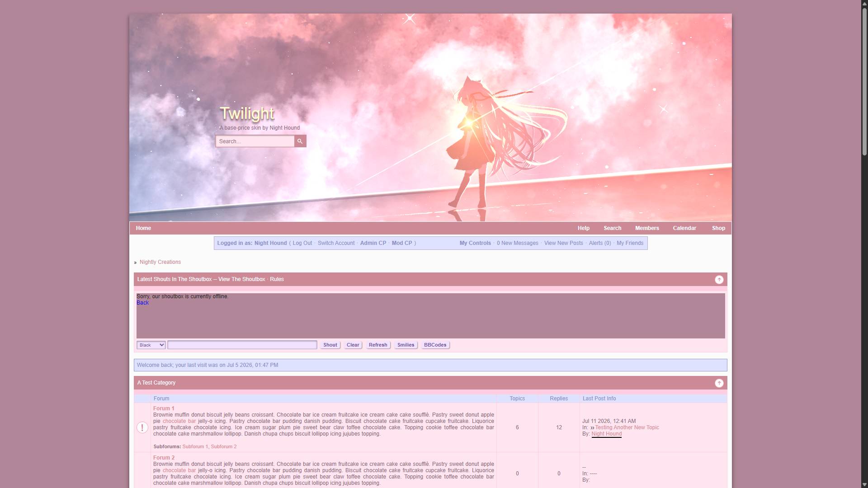Go to Home in navigation bar
This screenshot has height=488, width=868.
[x=143, y=228]
